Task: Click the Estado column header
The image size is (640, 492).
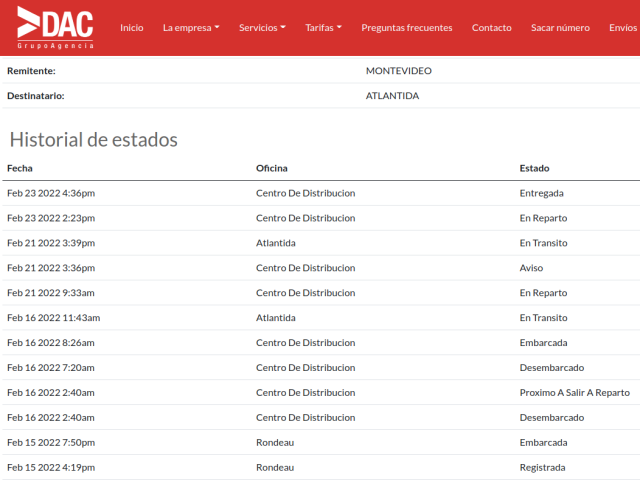Action: (534, 168)
